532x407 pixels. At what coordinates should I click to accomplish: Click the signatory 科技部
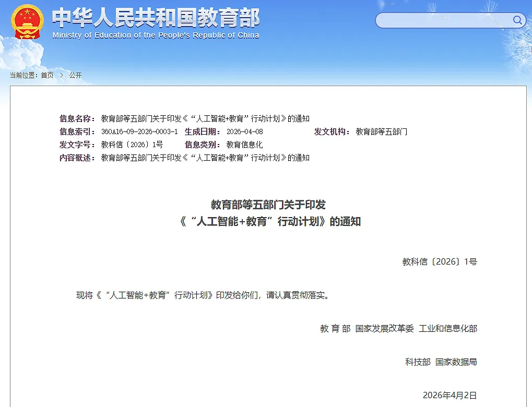[418, 362]
